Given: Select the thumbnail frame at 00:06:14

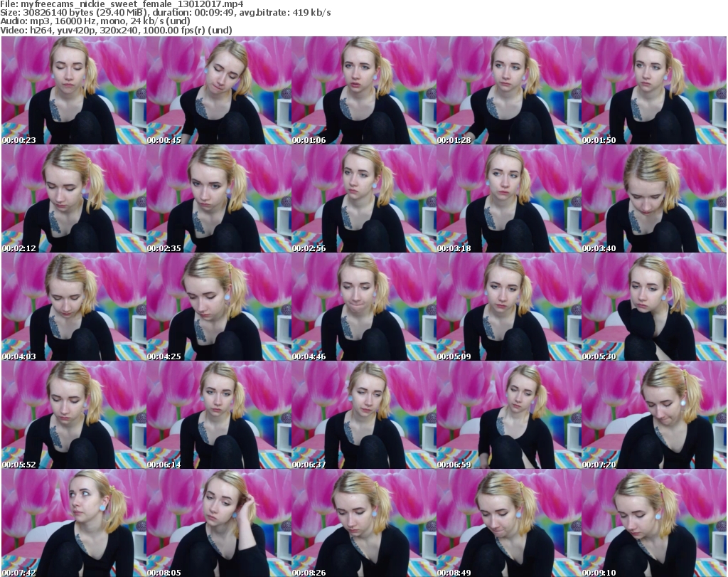Looking at the screenshot, I should (219, 415).
